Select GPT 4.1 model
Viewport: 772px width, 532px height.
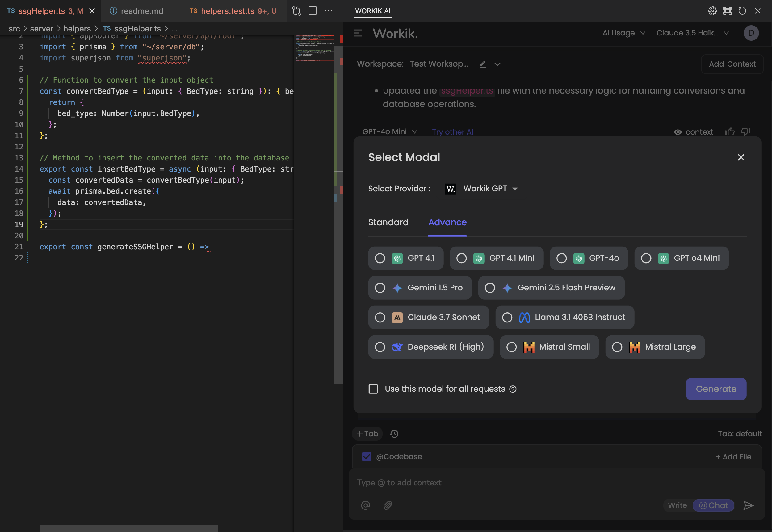pyautogui.click(x=405, y=258)
